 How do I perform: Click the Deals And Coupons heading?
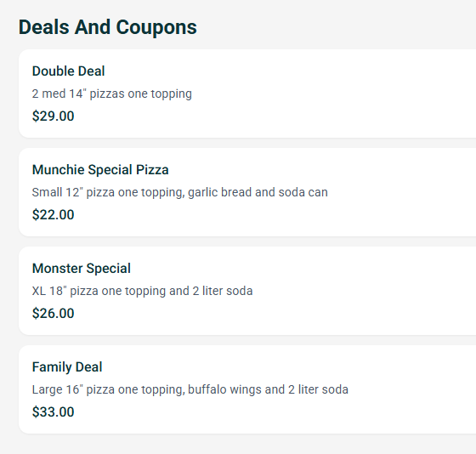(x=107, y=27)
